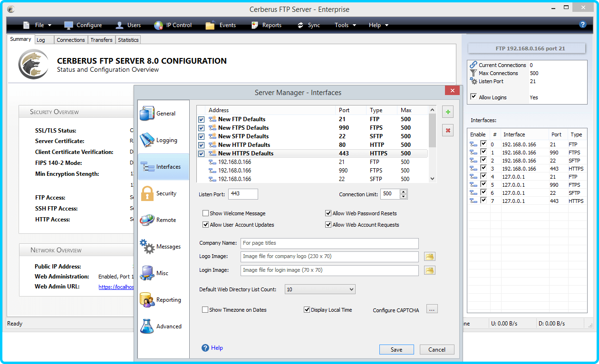Toggle the New FTPS Defaults checkbox
Screen dimensions: 599x364
[202, 128]
